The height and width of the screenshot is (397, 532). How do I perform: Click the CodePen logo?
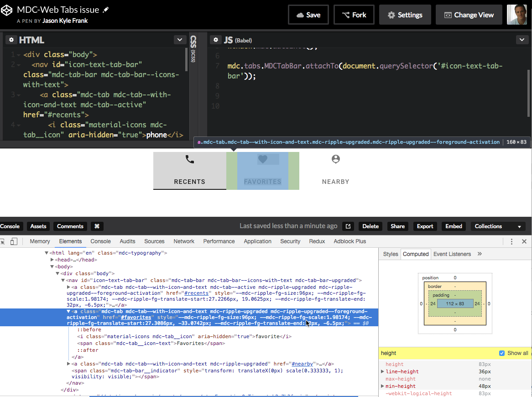click(7, 10)
